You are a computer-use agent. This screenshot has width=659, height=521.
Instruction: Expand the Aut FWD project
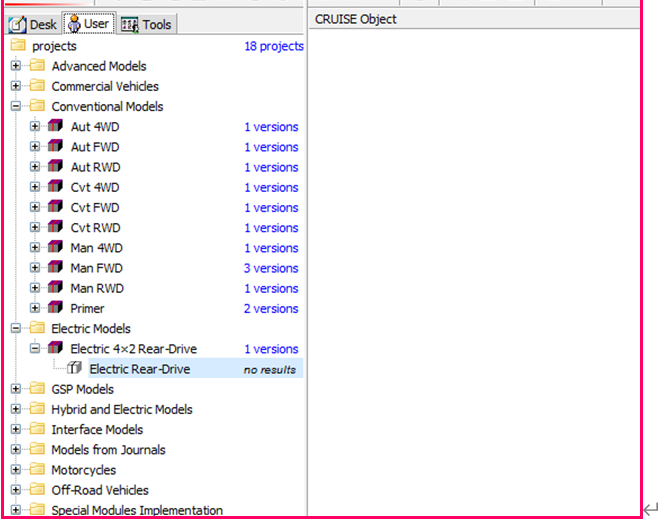pos(35,146)
